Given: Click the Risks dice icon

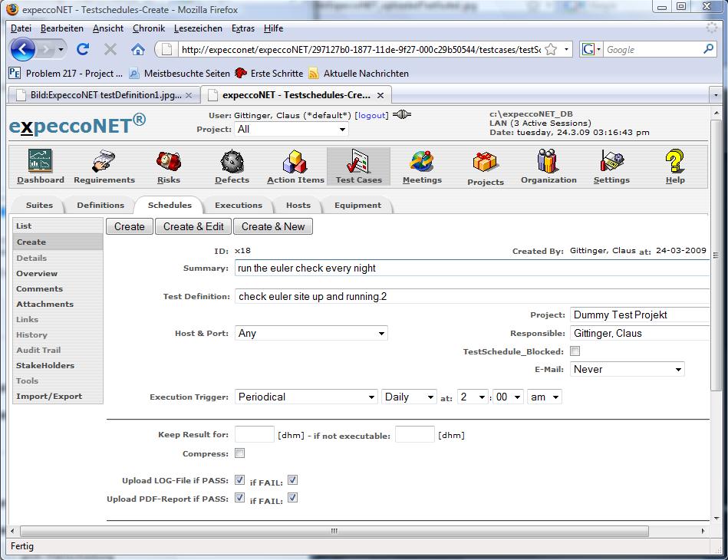Looking at the screenshot, I should (x=168, y=162).
